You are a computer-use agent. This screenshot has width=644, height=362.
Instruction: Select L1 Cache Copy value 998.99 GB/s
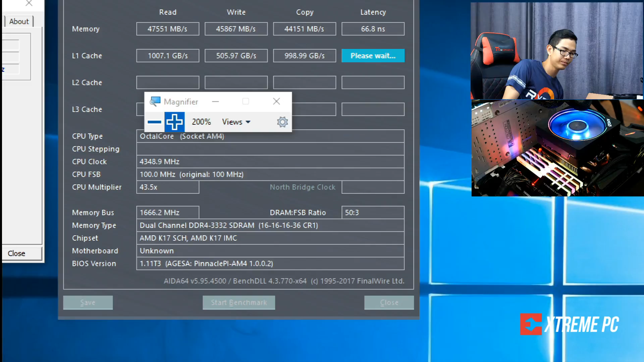click(304, 56)
